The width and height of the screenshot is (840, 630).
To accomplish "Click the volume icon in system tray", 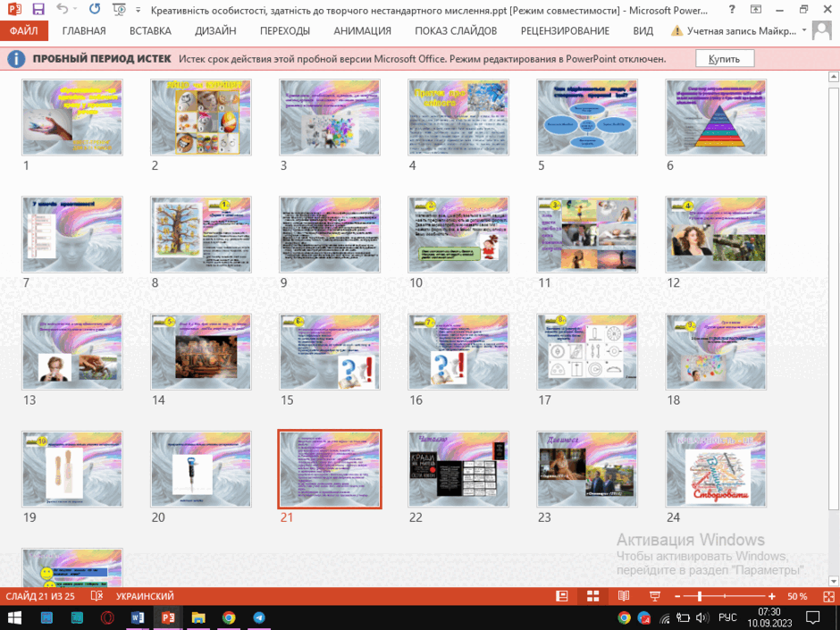I will pos(702,617).
